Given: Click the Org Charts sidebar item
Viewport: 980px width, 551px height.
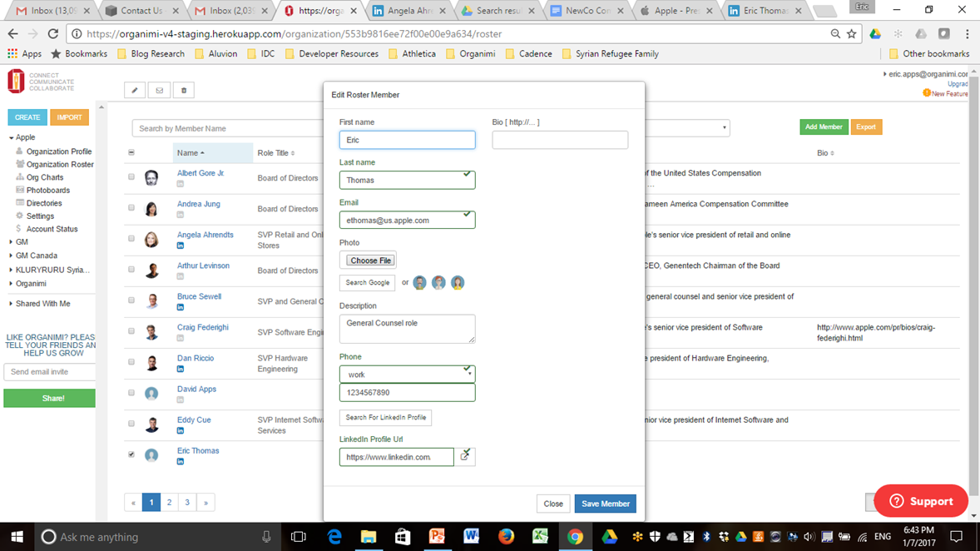Looking at the screenshot, I should point(45,177).
